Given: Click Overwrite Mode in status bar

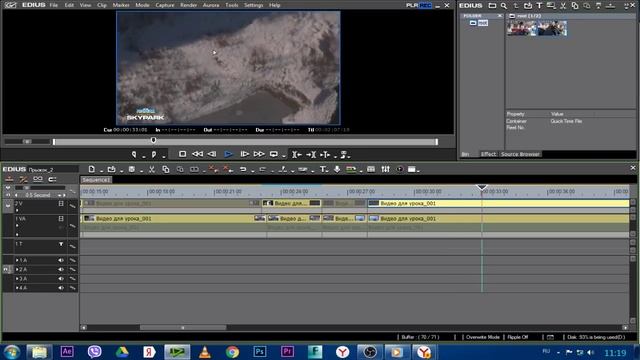Looking at the screenshot, I should pyautogui.click(x=482, y=337).
